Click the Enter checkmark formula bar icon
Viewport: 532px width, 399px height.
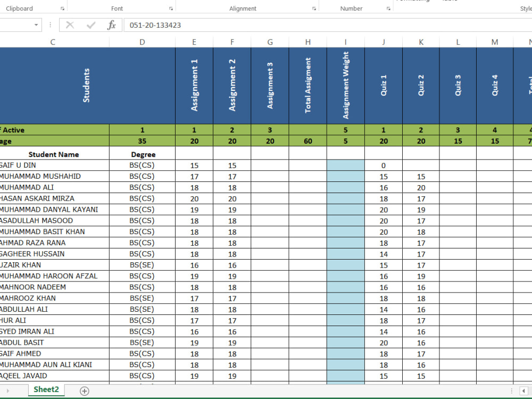(x=91, y=25)
